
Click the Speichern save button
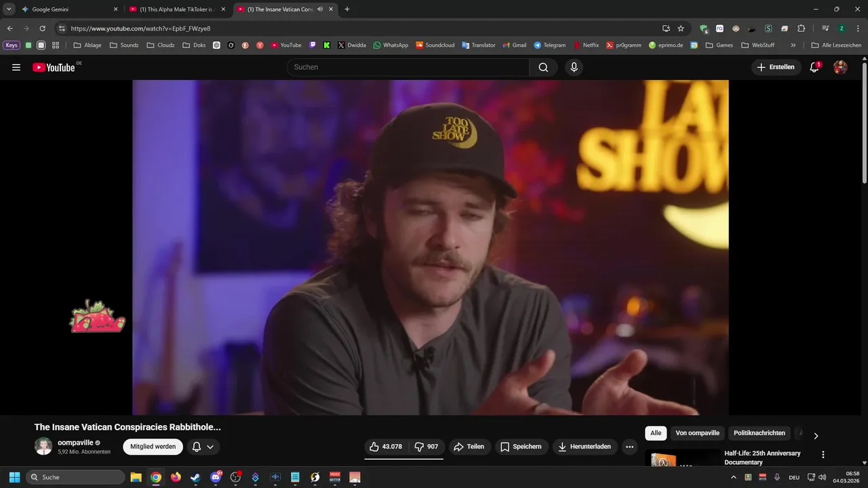pos(521,447)
